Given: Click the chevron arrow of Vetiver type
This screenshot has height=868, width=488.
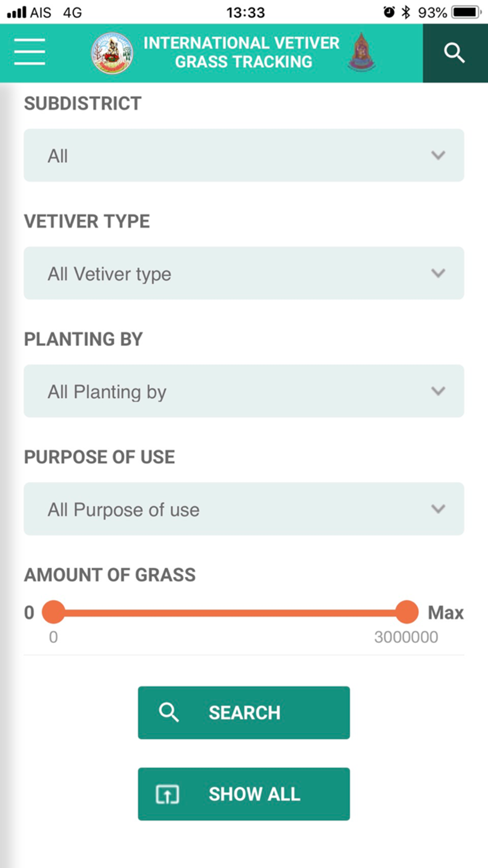Looking at the screenshot, I should [x=438, y=273].
